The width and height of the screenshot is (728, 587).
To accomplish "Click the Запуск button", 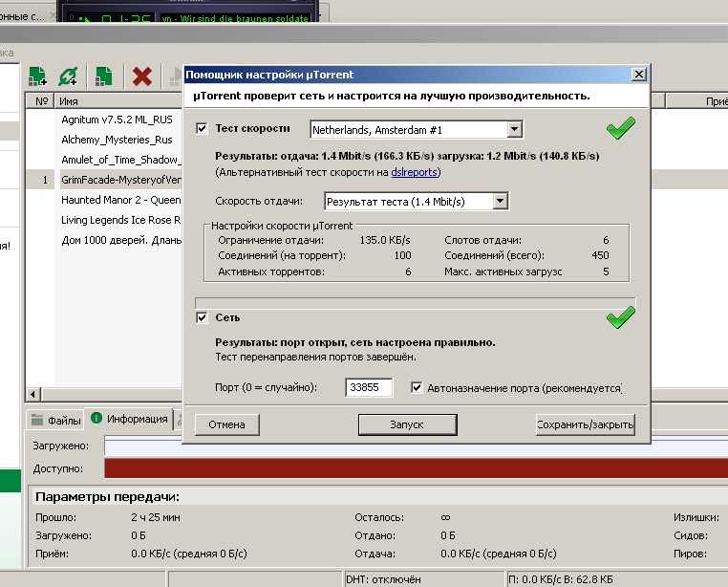I will point(407,424).
